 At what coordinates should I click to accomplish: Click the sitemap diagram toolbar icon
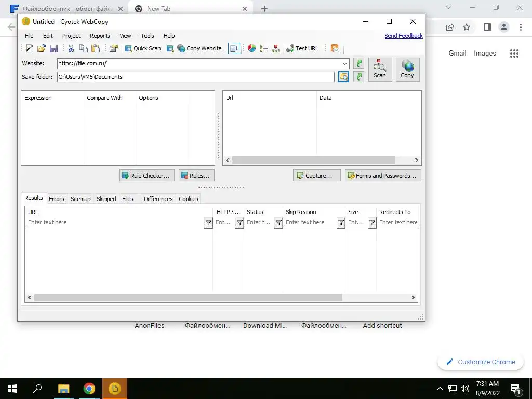point(276,48)
